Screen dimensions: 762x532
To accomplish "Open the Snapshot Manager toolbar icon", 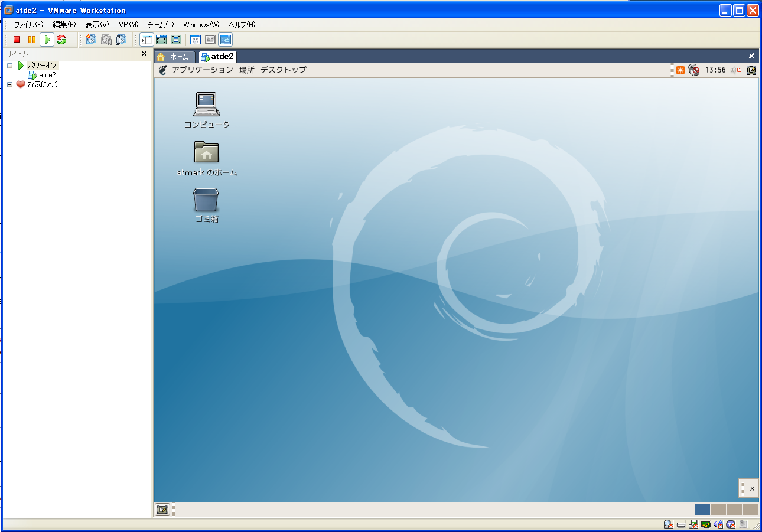I will point(121,40).
